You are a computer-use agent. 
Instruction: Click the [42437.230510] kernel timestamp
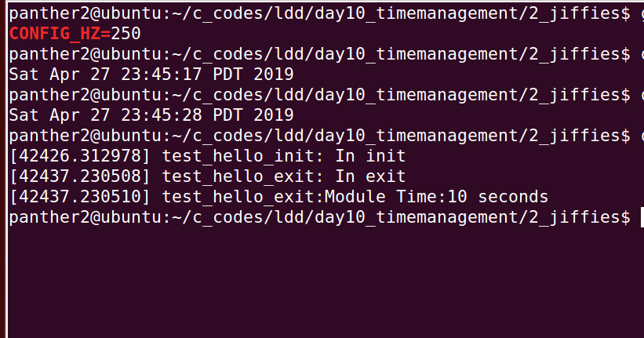click(x=79, y=197)
